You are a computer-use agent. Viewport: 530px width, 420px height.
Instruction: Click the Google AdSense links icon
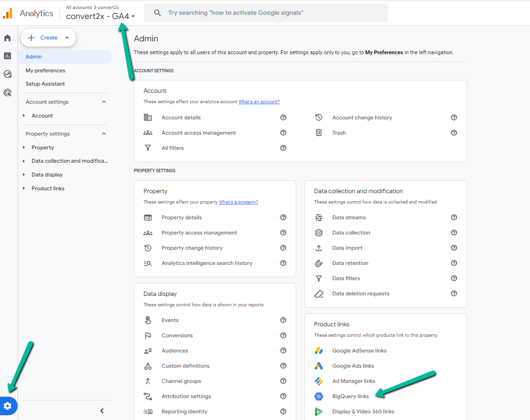[319, 351]
